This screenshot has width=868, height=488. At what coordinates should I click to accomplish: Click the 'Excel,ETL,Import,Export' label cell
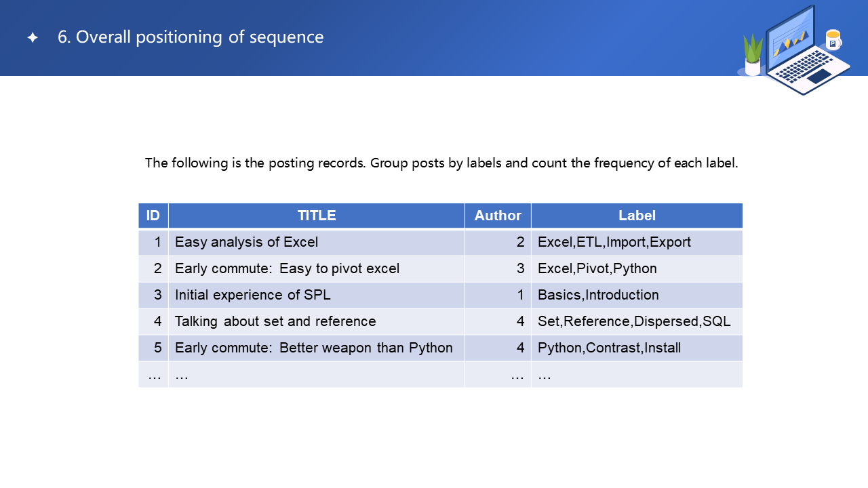point(614,242)
